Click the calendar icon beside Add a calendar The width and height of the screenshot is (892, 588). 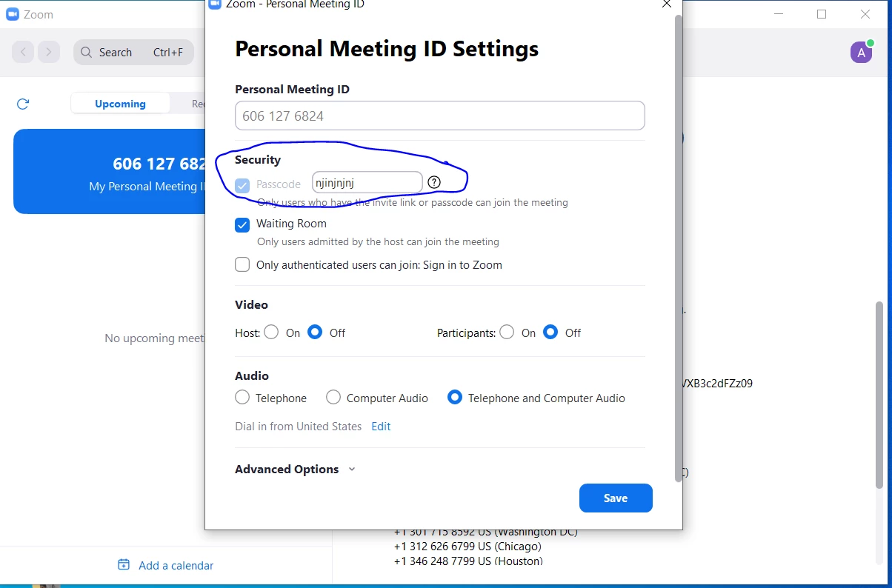click(124, 565)
